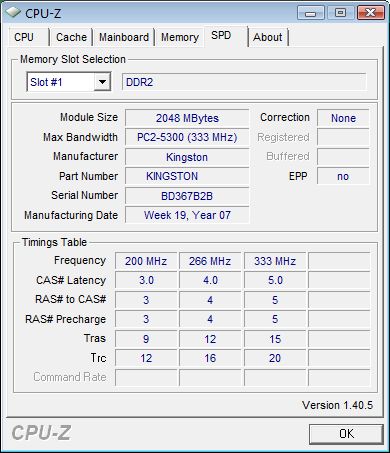390x453 pixels.
Task: Click the Manufacturing Date label
Action: click(71, 215)
